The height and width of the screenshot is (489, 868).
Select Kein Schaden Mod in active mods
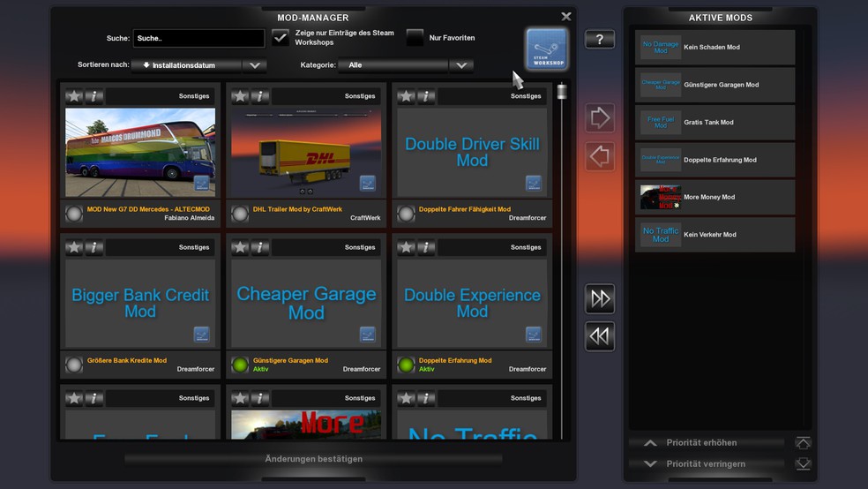click(715, 47)
